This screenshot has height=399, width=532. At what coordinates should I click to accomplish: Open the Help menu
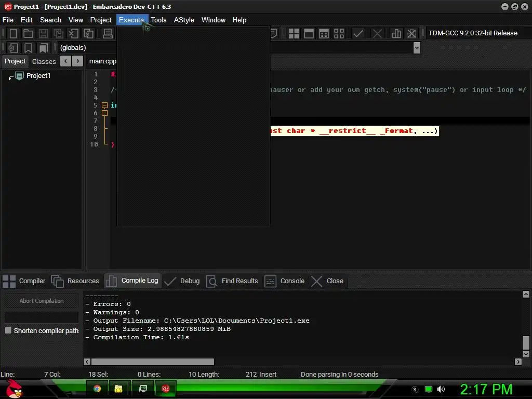coord(239,20)
